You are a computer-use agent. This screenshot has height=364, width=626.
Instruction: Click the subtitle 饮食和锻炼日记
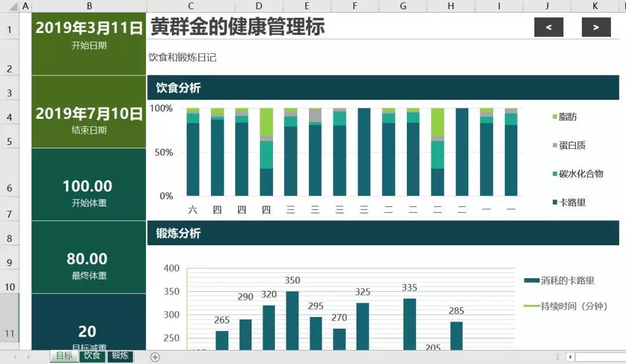click(183, 57)
